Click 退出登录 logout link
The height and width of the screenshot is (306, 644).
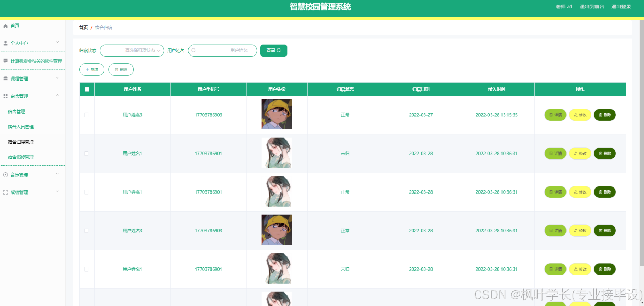621,7
